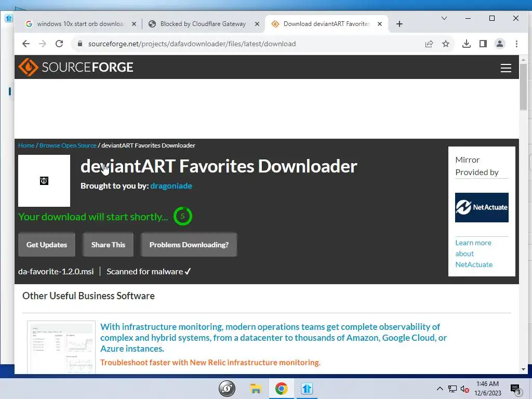Screen dimensions: 532x399
Task: Click the network tray icon
Action: pyautogui.click(x=453, y=389)
